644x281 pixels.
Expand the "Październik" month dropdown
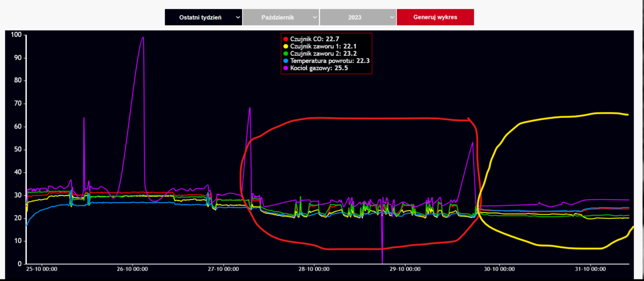281,17
